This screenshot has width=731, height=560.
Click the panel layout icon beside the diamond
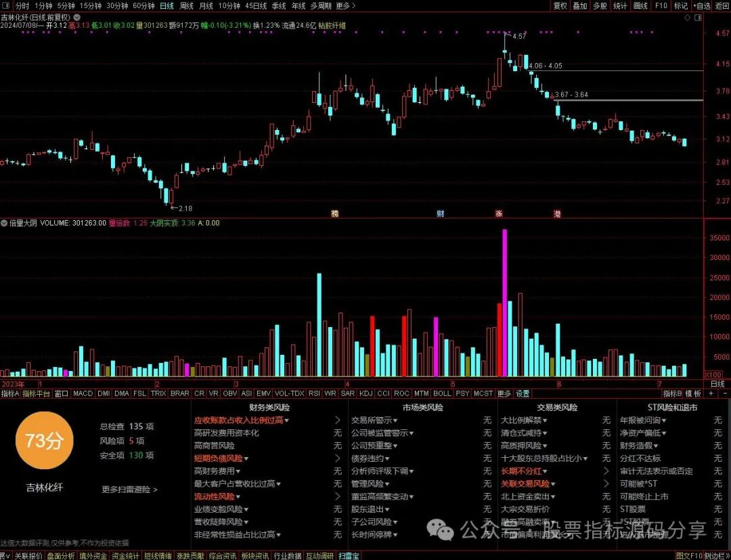[698, 18]
